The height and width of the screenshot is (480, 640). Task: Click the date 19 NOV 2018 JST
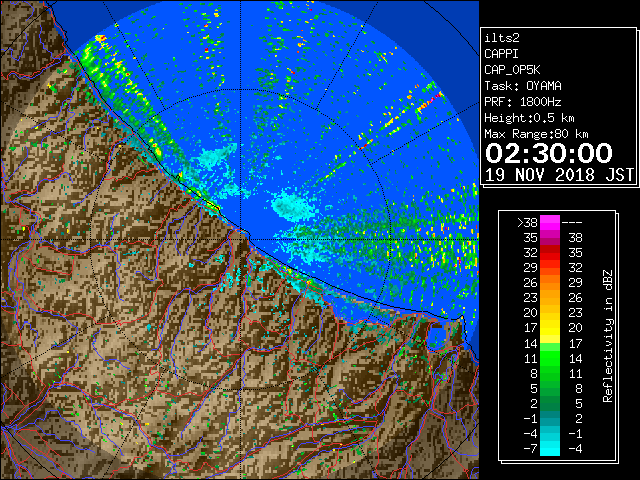point(559,175)
